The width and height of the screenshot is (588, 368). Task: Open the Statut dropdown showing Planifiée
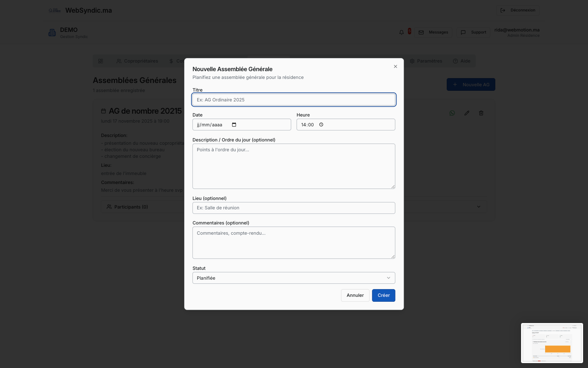(x=294, y=278)
